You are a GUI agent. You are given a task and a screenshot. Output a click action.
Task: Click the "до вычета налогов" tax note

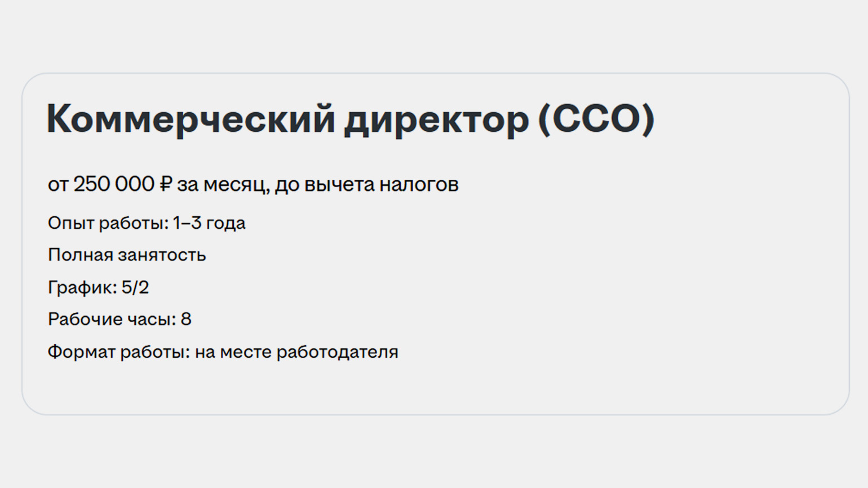[x=367, y=184]
